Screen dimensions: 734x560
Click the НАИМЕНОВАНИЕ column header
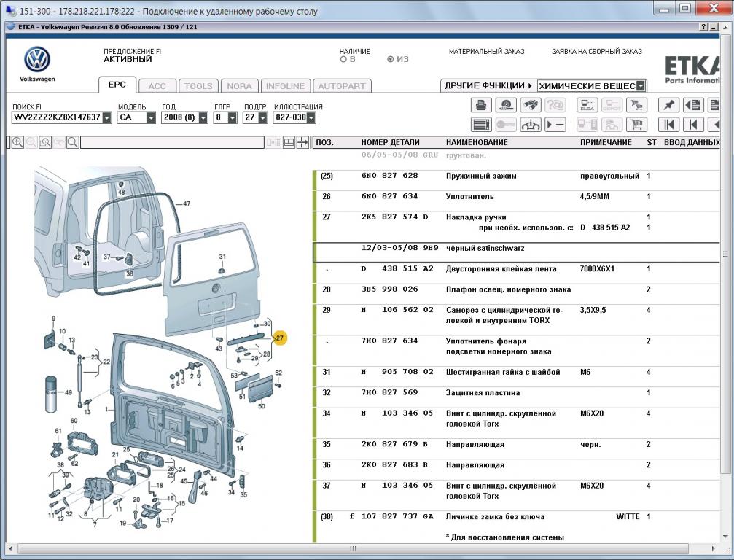click(477, 142)
